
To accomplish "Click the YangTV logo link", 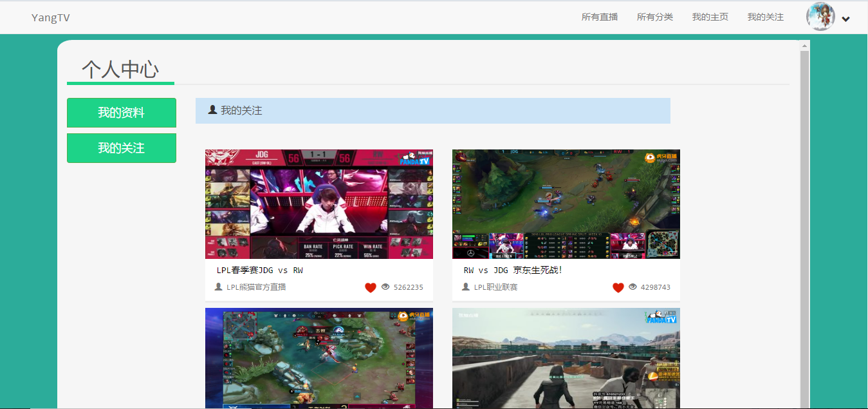I will click(50, 17).
